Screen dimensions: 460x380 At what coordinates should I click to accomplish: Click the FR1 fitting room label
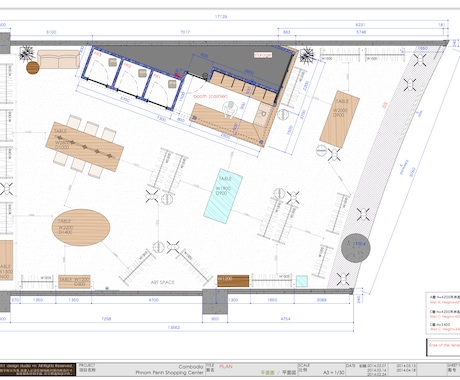pos(157,77)
